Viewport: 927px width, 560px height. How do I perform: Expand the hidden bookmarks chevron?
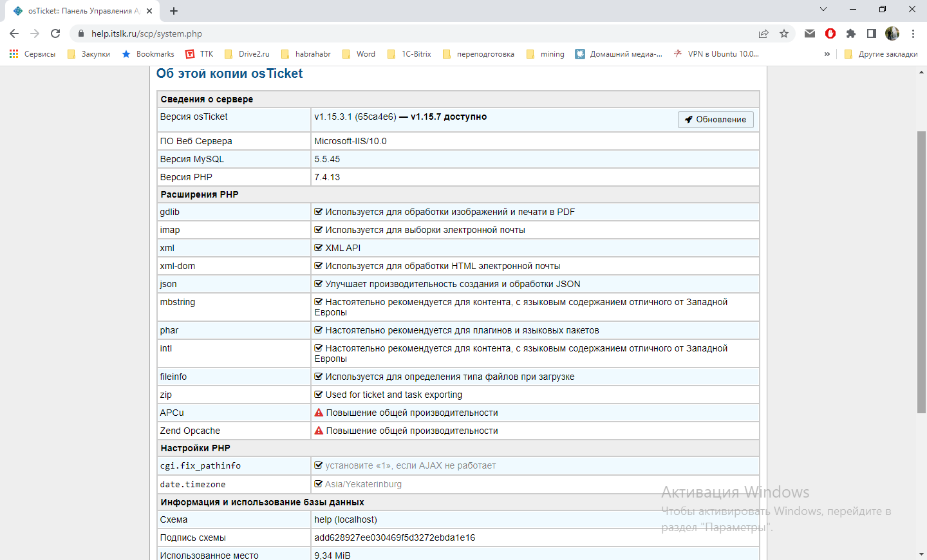click(x=827, y=54)
